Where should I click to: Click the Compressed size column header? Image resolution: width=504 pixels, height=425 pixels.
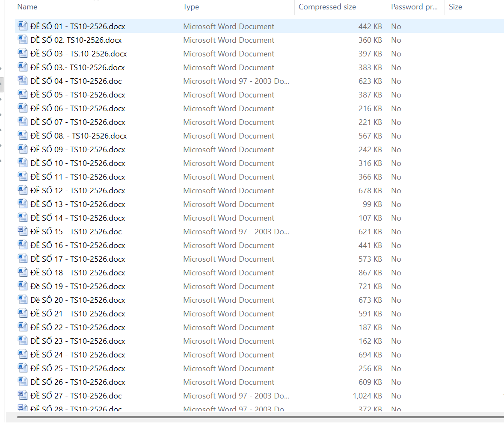click(x=327, y=7)
